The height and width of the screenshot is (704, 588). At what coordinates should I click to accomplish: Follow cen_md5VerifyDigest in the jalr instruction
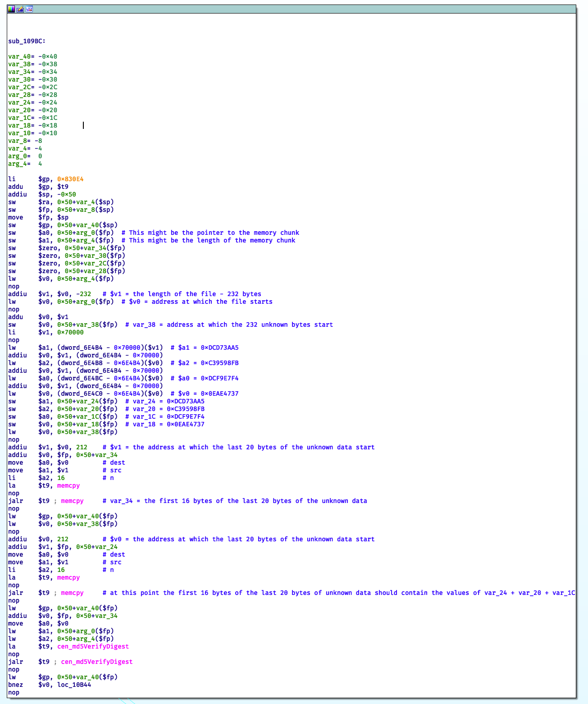pos(97,662)
